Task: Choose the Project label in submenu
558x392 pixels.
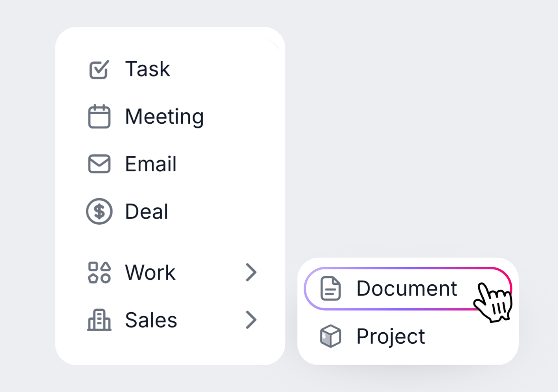Action: [x=391, y=336]
